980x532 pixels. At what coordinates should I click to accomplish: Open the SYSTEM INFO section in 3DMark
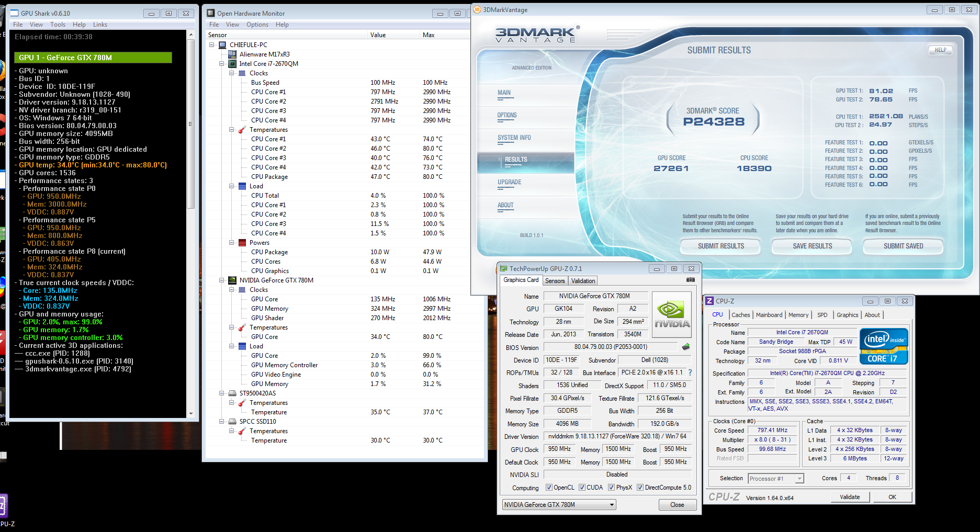click(x=514, y=138)
